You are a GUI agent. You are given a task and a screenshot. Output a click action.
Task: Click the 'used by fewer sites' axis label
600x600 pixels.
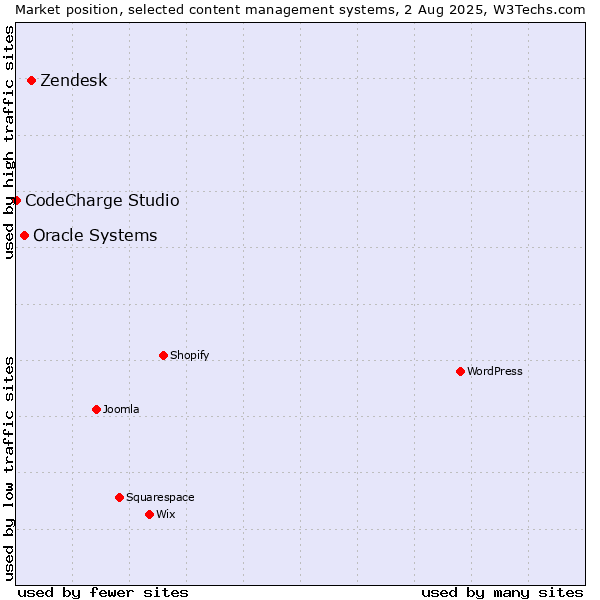[103, 593]
